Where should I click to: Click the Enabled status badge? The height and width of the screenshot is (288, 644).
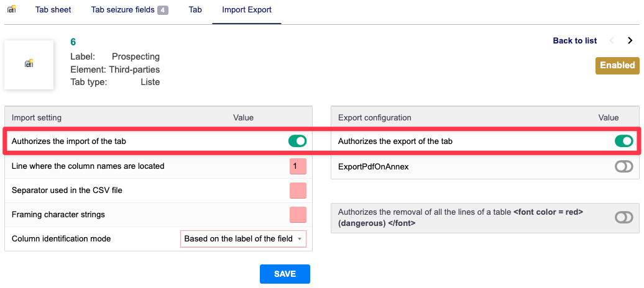(x=617, y=65)
